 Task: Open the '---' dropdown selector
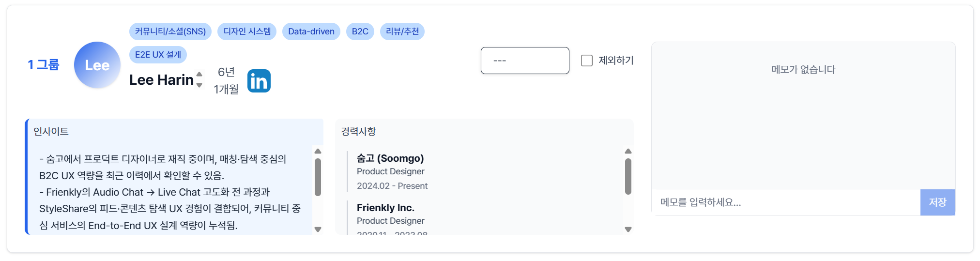pyautogui.click(x=524, y=61)
